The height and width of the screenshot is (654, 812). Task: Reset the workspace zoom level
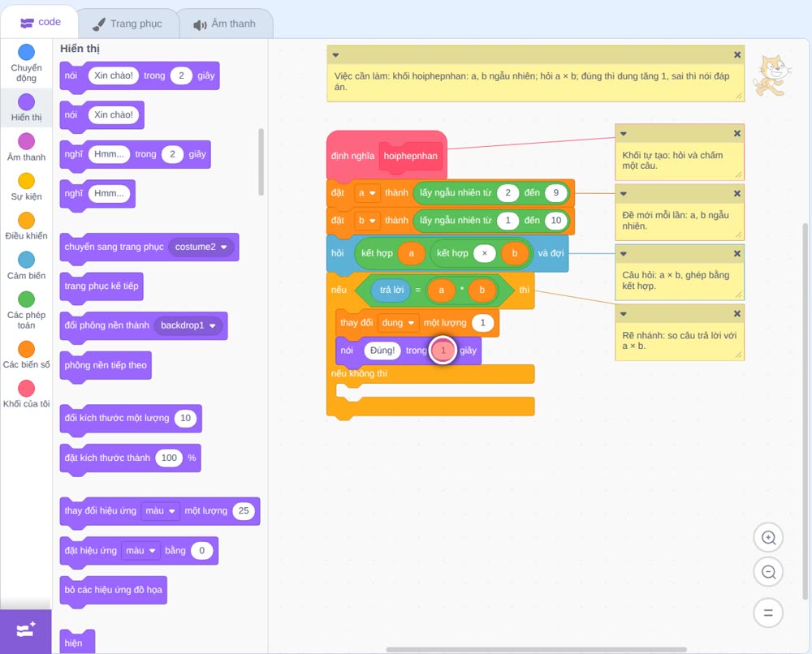[768, 613]
